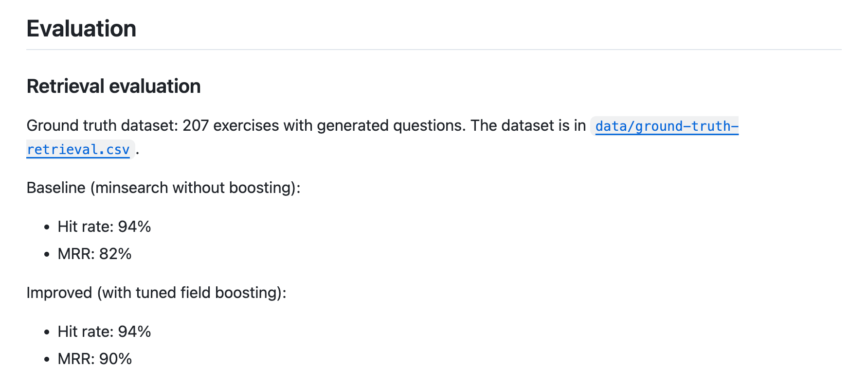Click the Evaluation main heading
The width and height of the screenshot is (868, 384).
pos(81,29)
